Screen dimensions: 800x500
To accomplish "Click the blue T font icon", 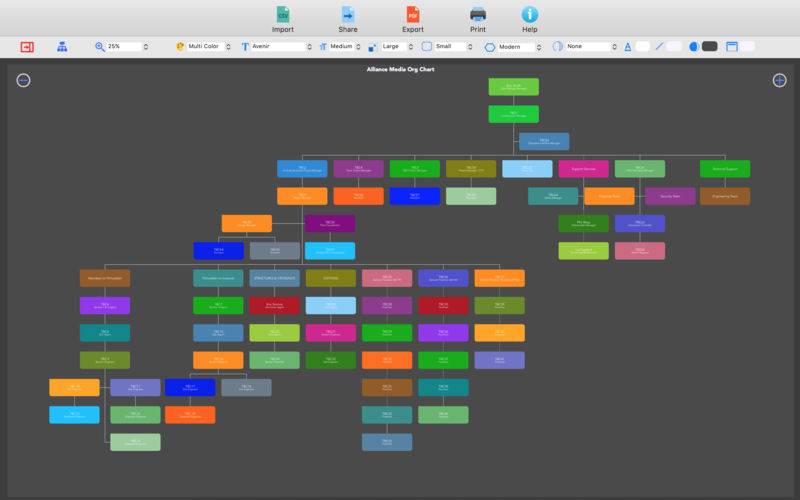I will [245, 47].
